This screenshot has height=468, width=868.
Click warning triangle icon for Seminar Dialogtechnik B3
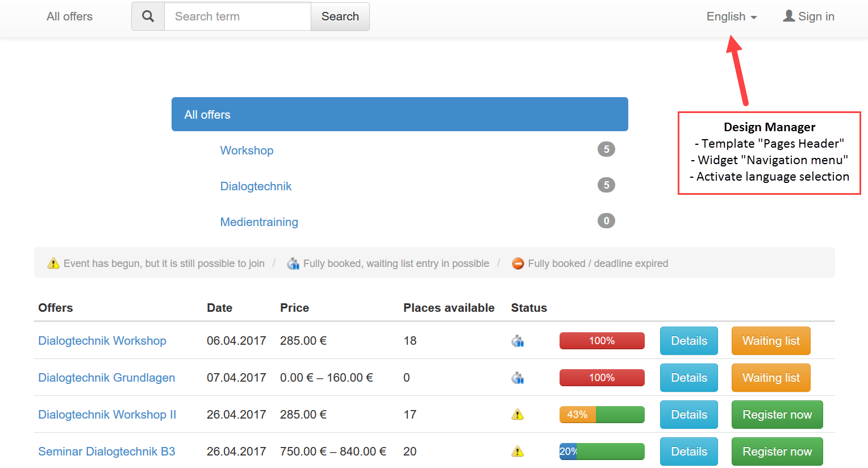click(x=518, y=452)
